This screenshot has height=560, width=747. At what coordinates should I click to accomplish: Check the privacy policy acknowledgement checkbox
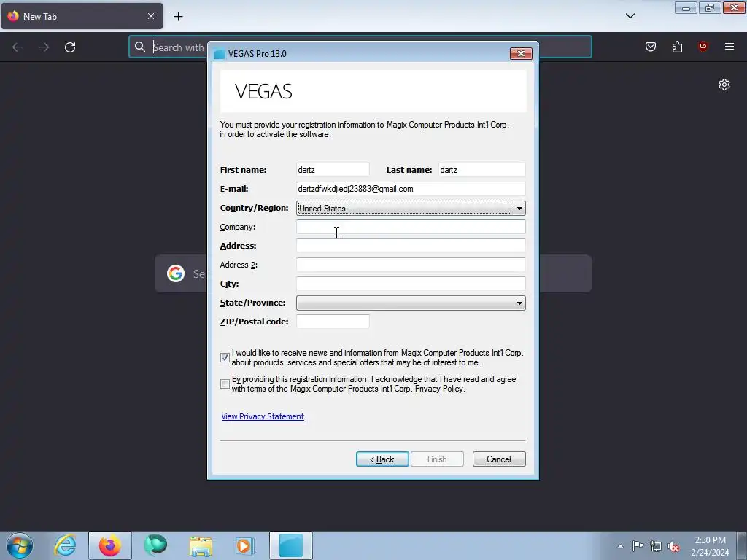225,384
